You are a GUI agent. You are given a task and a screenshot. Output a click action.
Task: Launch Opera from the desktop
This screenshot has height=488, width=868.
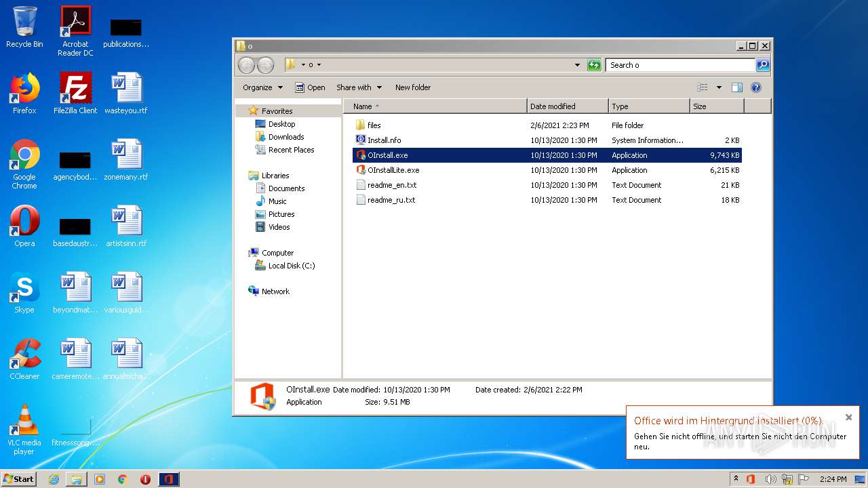24,226
